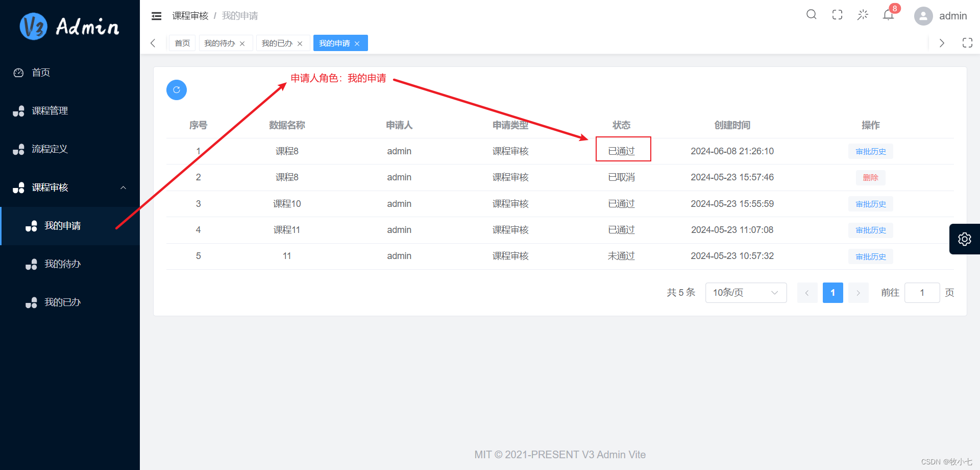Click the V3 Admin logo
The height and width of the screenshot is (470, 980).
click(x=69, y=26)
